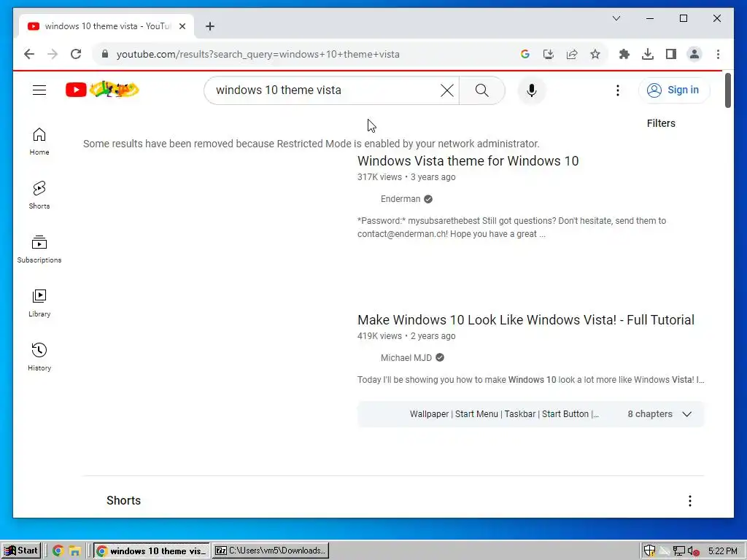The height and width of the screenshot is (560, 747).
Task: Open the tab search chevron
Action: coord(616,18)
